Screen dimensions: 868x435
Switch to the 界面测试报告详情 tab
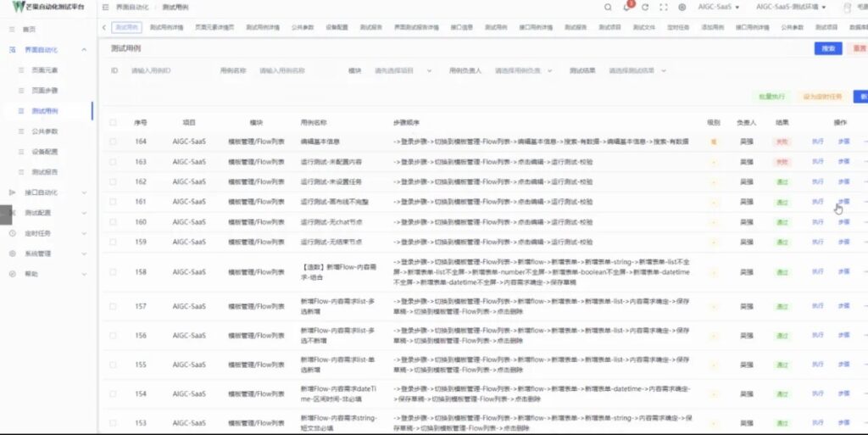(x=416, y=27)
